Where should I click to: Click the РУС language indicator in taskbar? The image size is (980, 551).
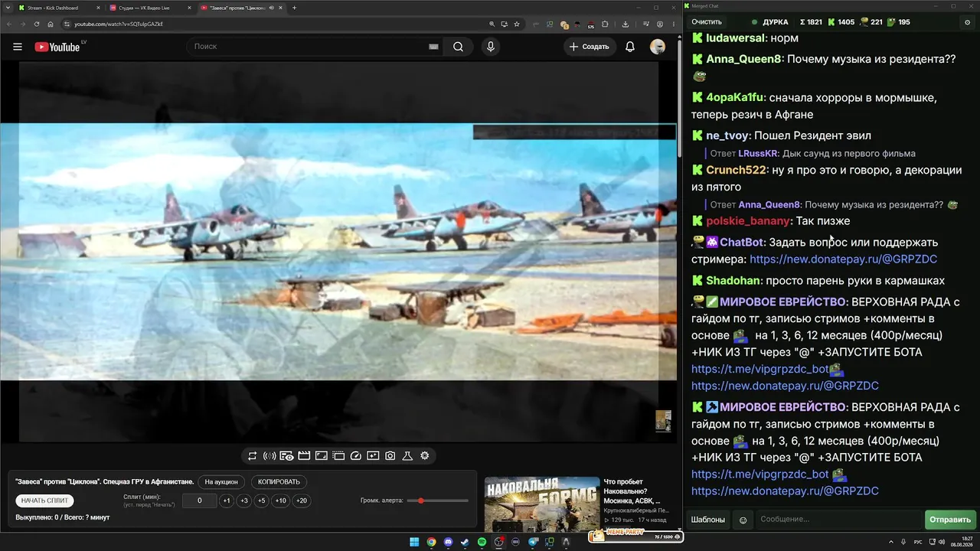tap(918, 542)
